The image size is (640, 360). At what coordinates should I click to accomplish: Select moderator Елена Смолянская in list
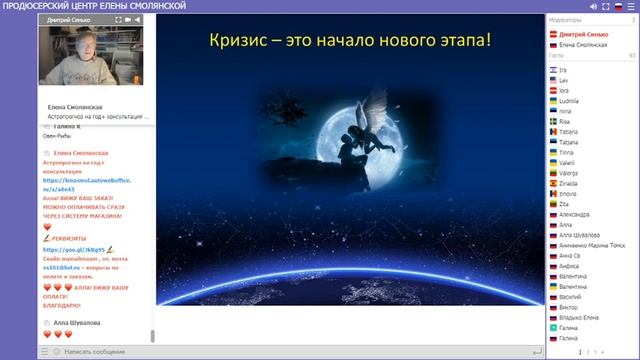[x=583, y=45]
